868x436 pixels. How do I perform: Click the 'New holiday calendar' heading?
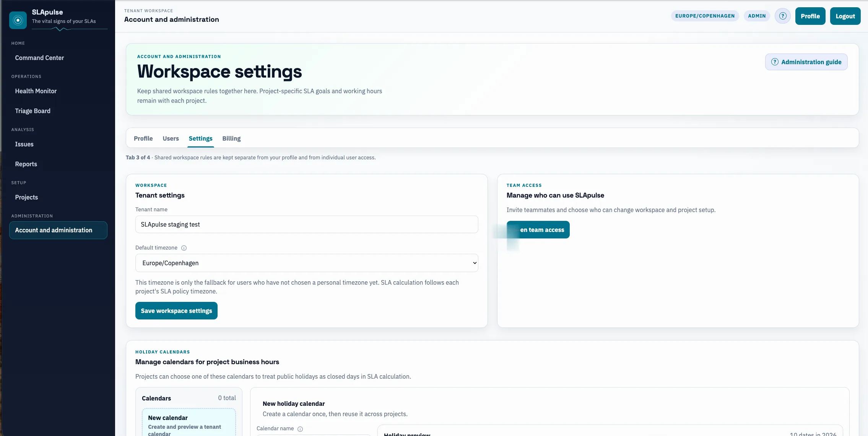click(294, 404)
